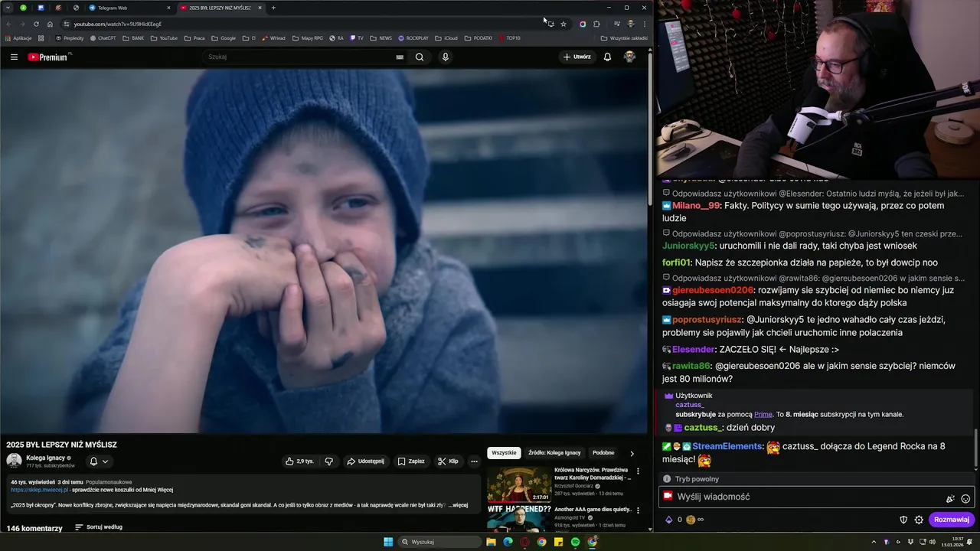Open the Windows Start button

tap(388, 542)
